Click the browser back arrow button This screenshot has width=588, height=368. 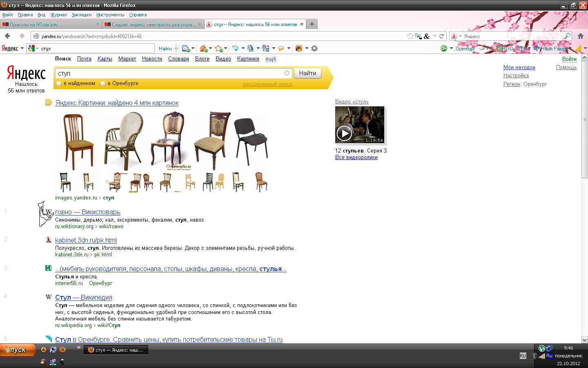(x=8, y=36)
